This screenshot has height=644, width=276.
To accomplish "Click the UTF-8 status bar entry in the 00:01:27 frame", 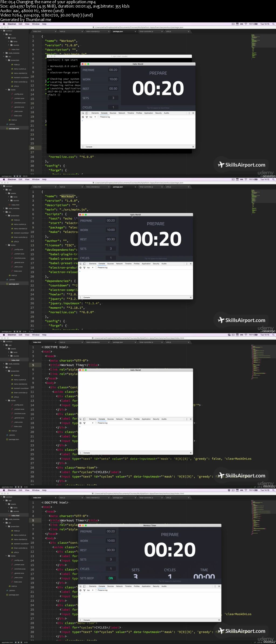I will [x=260, y=642].
